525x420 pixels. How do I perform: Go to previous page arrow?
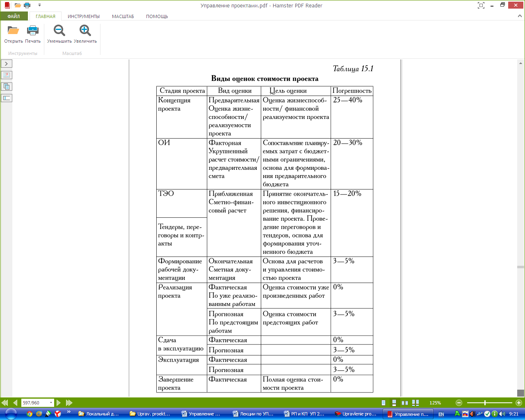pyautogui.click(x=15, y=403)
